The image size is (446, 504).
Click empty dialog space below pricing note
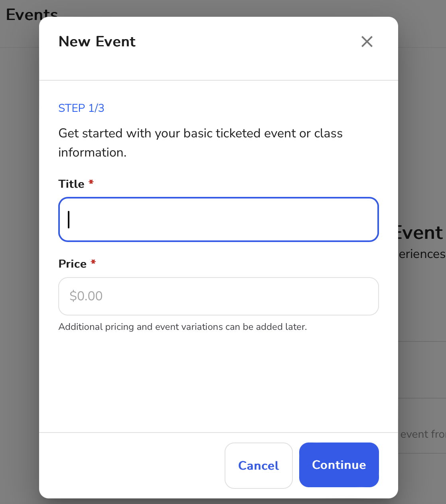(x=219, y=381)
